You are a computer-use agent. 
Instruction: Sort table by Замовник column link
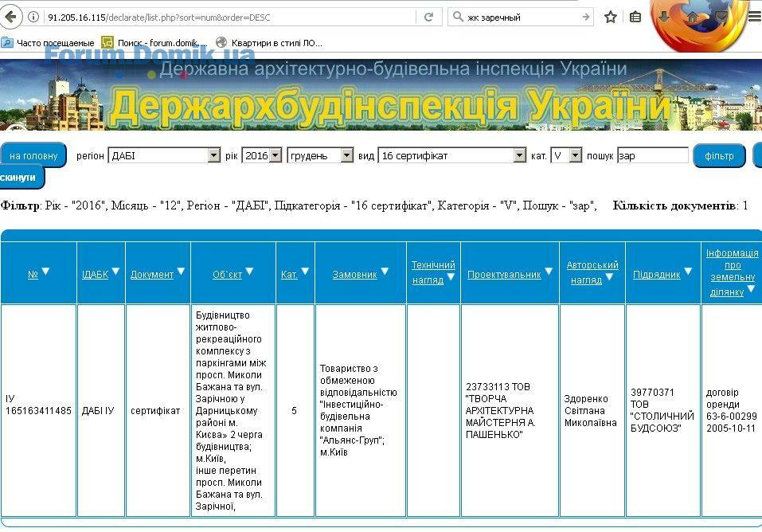point(355,275)
